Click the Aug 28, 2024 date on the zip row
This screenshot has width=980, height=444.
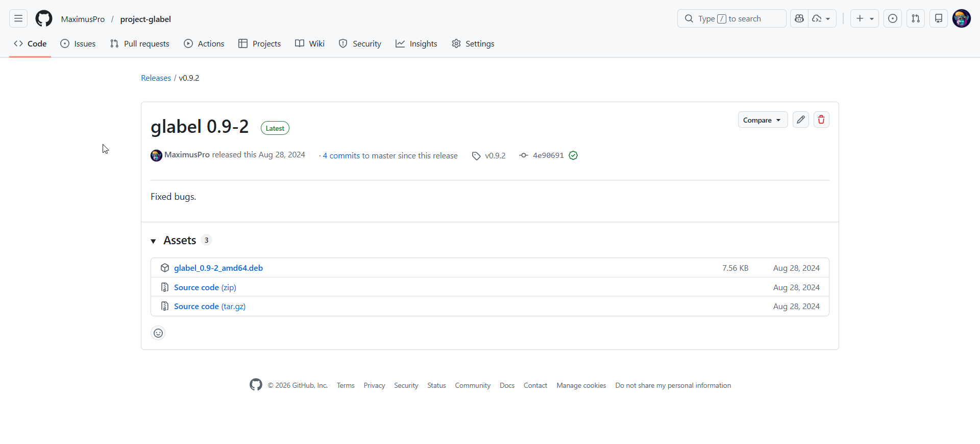click(796, 287)
